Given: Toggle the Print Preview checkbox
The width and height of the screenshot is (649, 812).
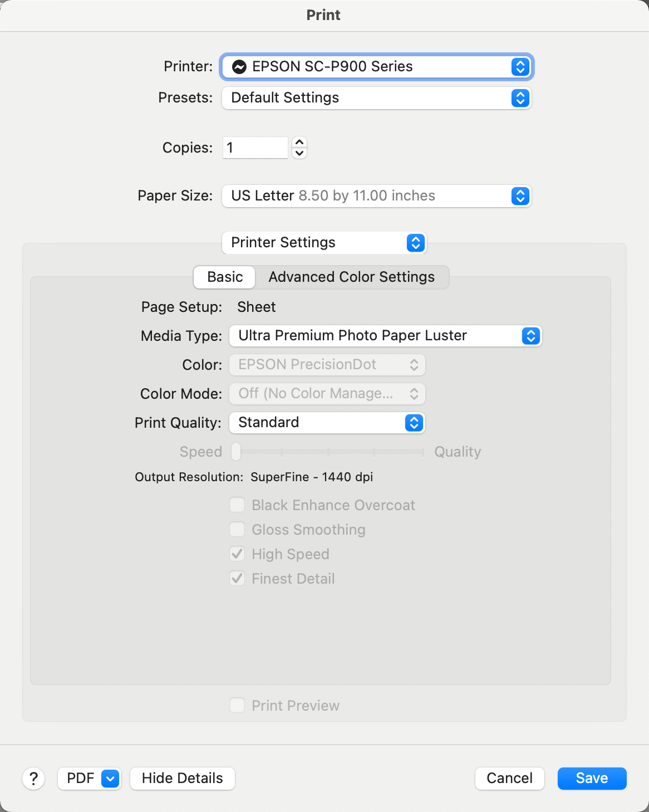Looking at the screenshot, I should tap(237, 705).
